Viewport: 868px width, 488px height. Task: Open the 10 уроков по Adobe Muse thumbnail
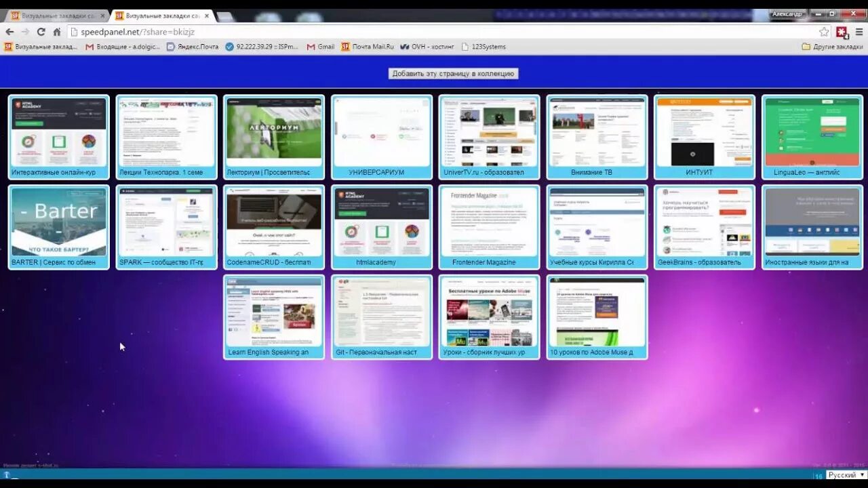[597, 317]
